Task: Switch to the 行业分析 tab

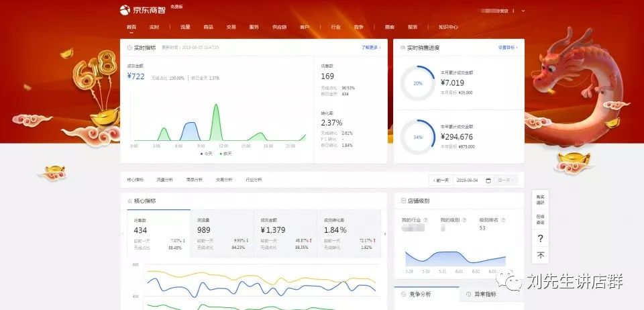Action: [254, 180]
